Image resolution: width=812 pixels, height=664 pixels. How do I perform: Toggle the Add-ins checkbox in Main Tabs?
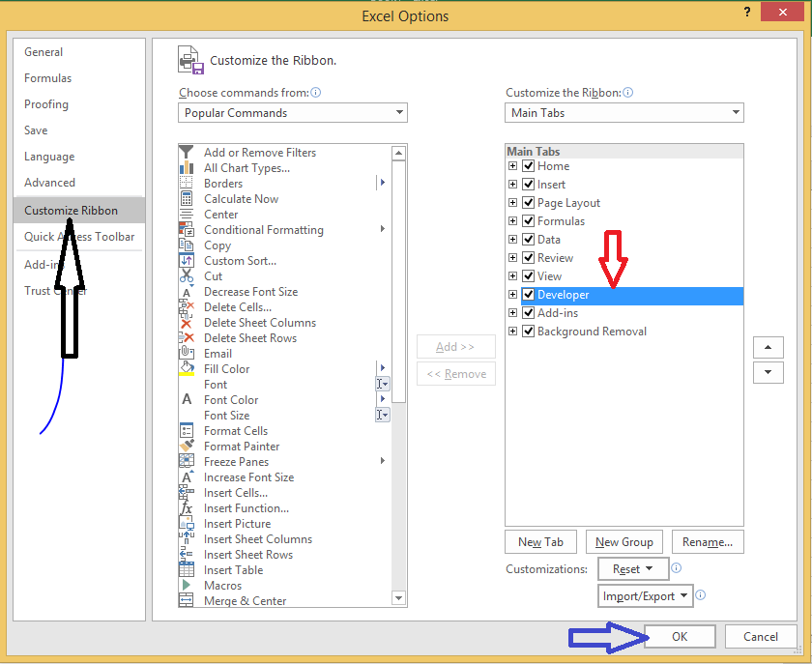click(x=528, y=313)
